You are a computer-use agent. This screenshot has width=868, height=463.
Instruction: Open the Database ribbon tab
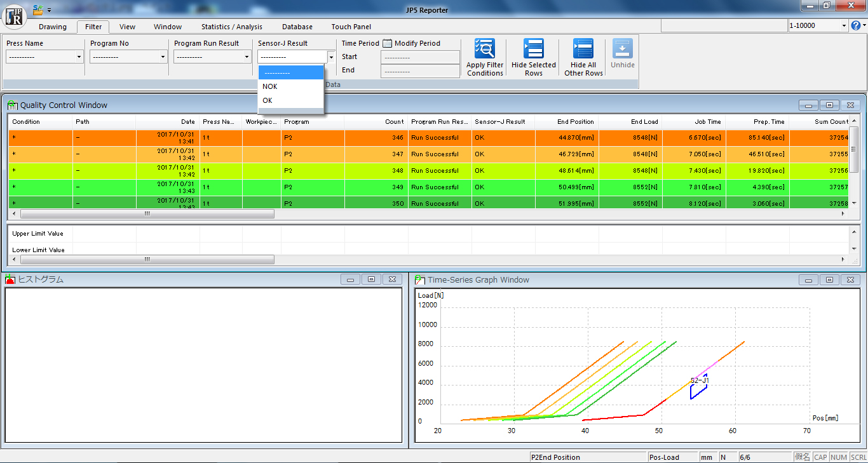[x=297, y=27]
